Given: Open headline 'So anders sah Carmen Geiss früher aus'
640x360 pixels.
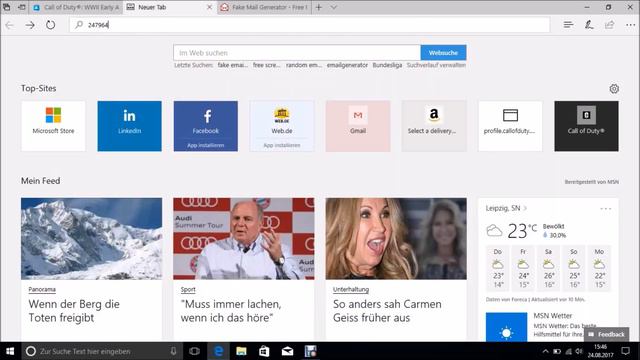Looking at the screenshot, I should coord(387,311).
